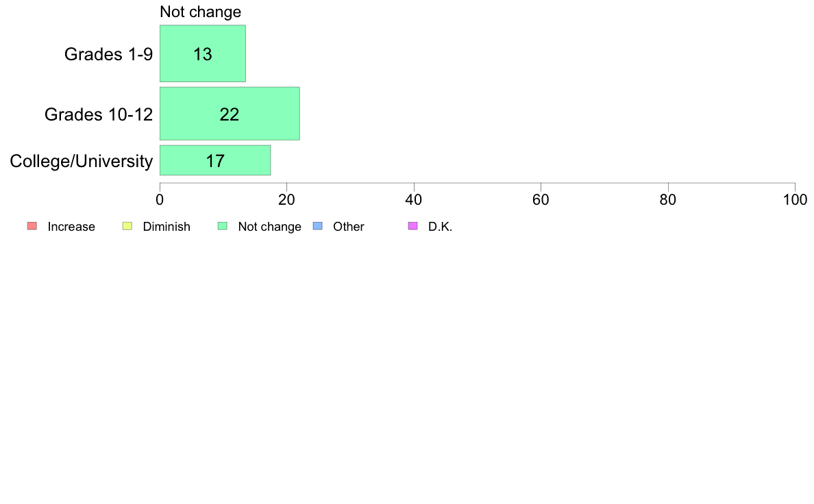The image size is (814, 504).
Task: Select the Other legend label
Action: (348, 227)
